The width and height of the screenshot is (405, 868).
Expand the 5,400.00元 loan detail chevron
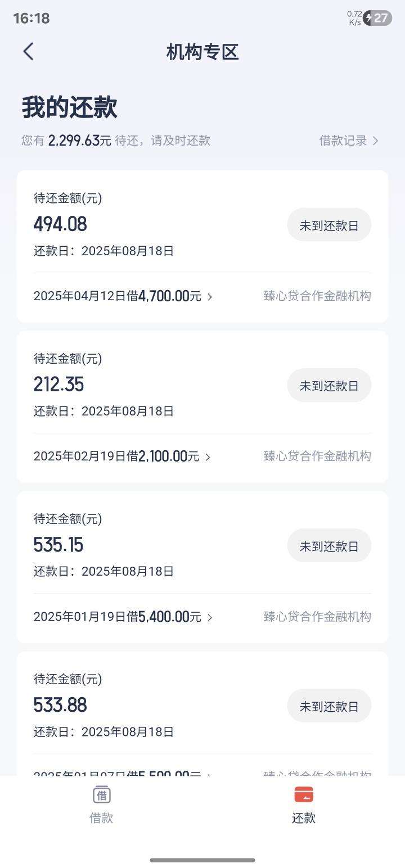210,617
